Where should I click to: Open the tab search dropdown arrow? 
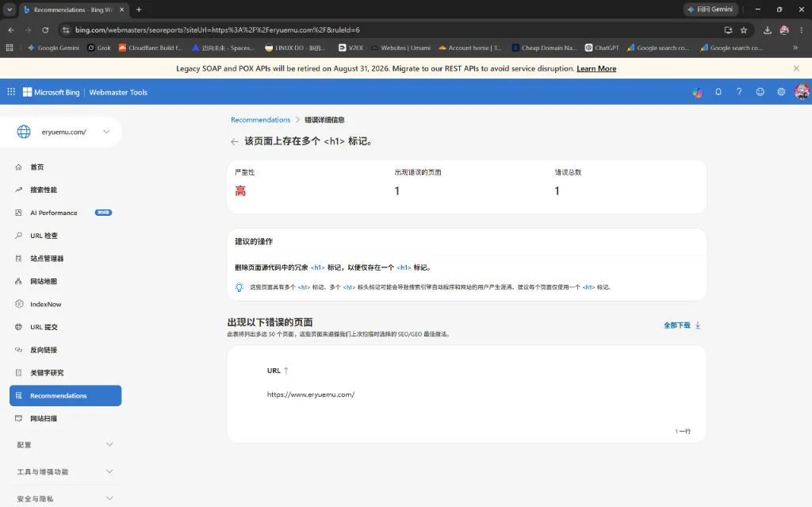(x=10, y=10)
